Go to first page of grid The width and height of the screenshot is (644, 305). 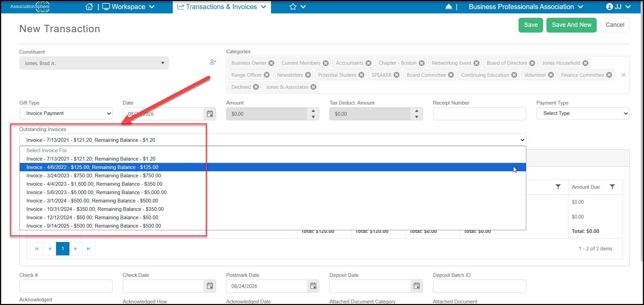point(37,249)
